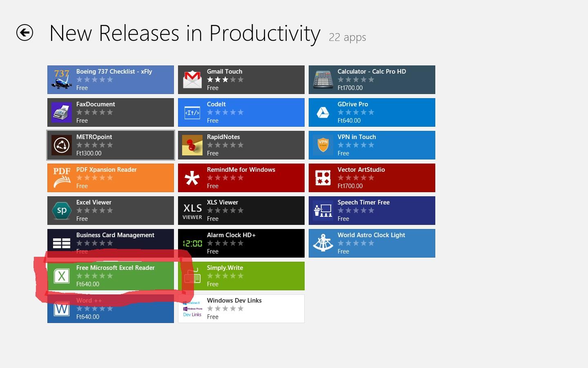Select the PDF Xpansion Reader name
Image resolution: width=588 pixels, height=368 pixels.
click(107, 170)
